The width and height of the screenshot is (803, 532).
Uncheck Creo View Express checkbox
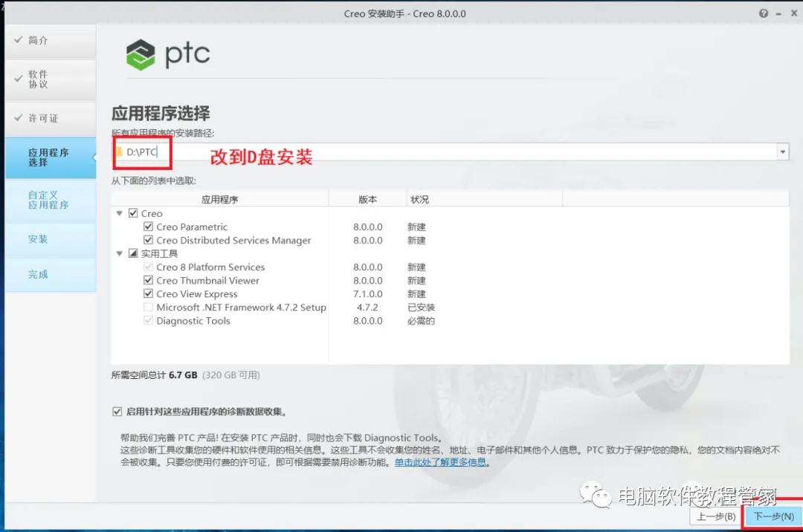tap(149, 293)
